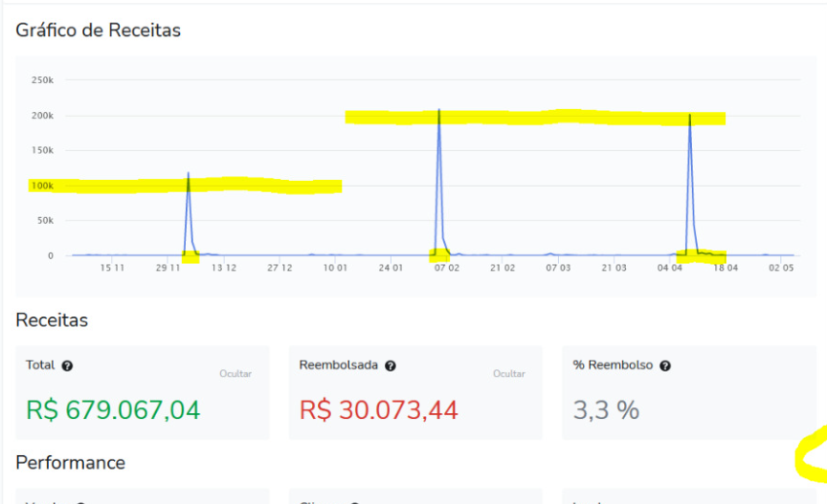Viewport: 827px width, 504px height.
Task: Click the 200k y-axis label
Action: 43,116
